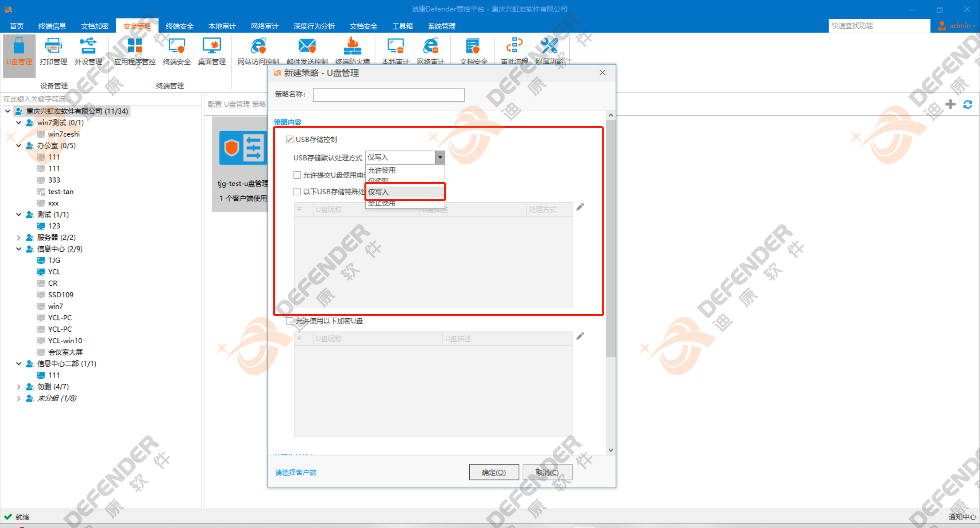980x528 pixels.
Task: Choose 禁止使用 from the dropdown list
Action: [405, 203]
